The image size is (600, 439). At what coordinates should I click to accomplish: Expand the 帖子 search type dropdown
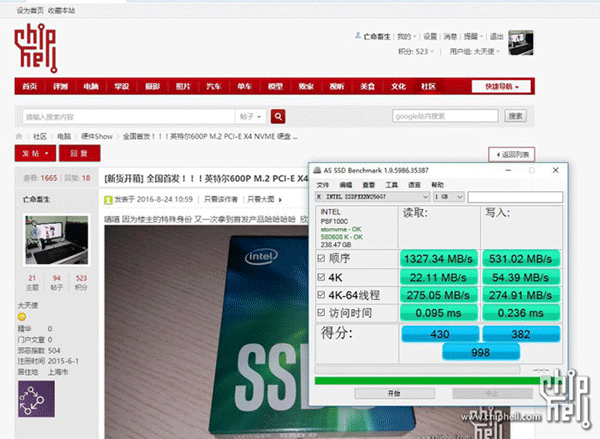point(250,116)
